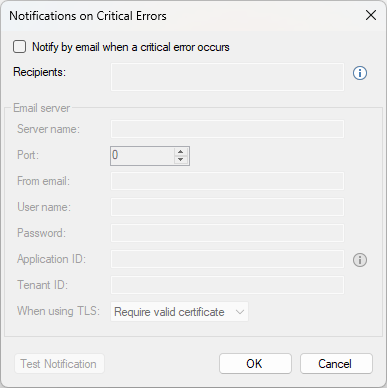Image resolution: width=387 pixels, height=388 pixels.
Task: Open the When using TLS dropdown
Action: 179,312
